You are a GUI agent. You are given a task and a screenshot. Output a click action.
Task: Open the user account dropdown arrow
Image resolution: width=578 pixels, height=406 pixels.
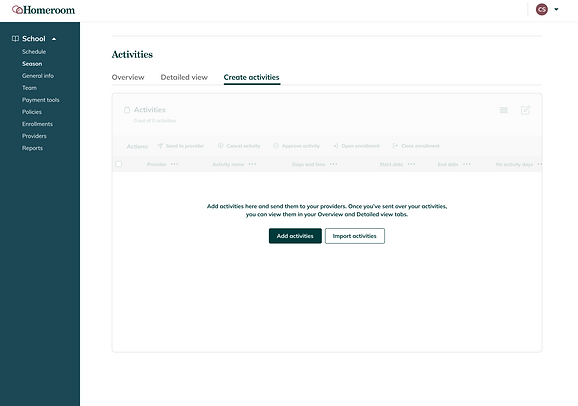[556, 9]
